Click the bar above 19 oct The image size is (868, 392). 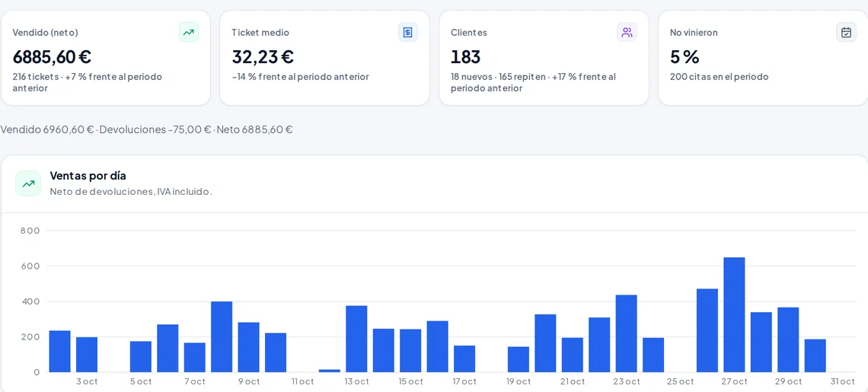519,359
